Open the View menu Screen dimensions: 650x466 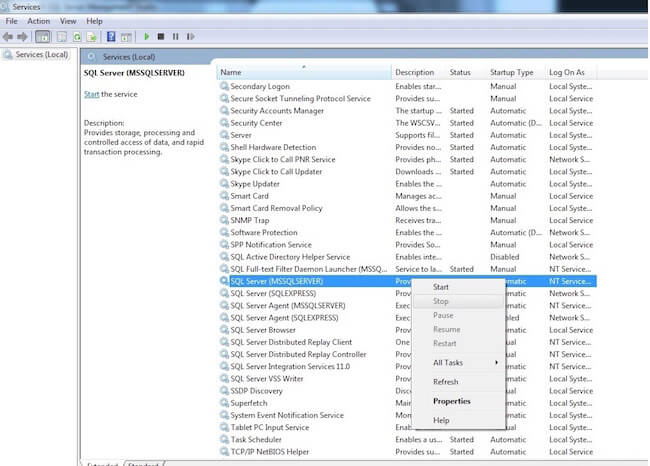pos(68,21)
